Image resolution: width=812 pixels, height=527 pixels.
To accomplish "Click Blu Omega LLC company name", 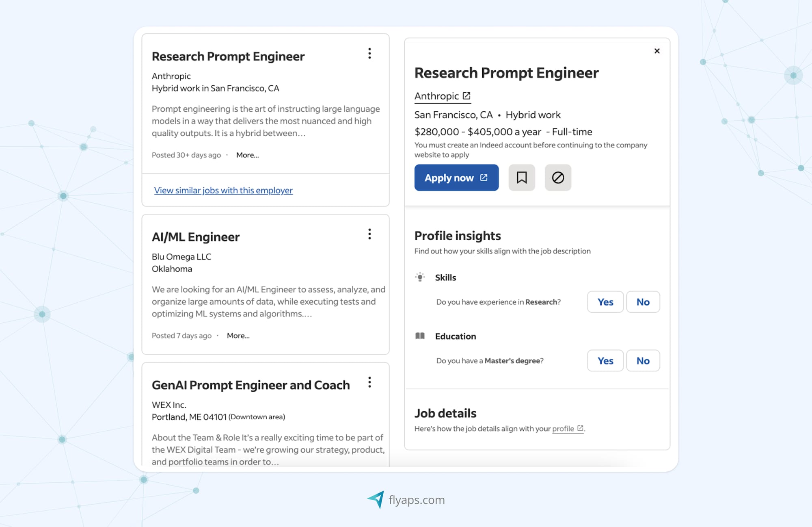I will coord(181,257).
